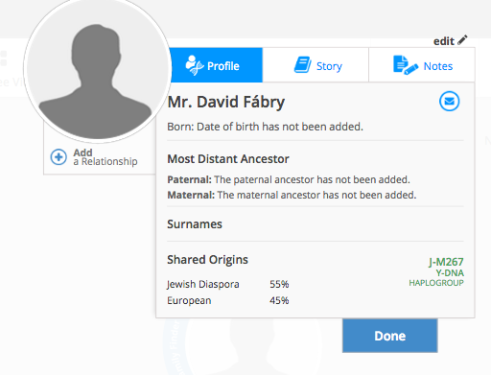This screenshot has width=491, height=375.
Task: Click the Most Distant Ancestor heading
Action: pyautogui.click(x=228, y=159)
